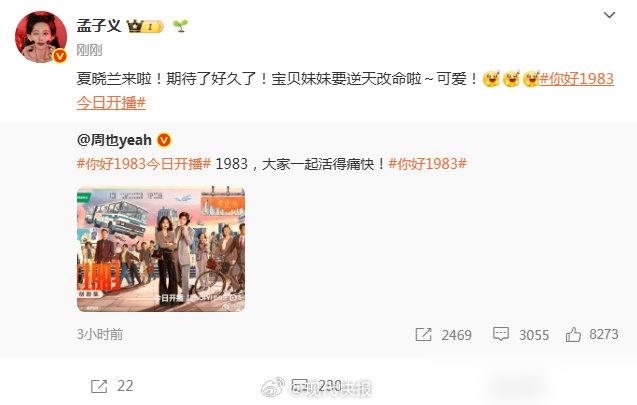Click the comment icon showing 3055
Image resolution: width=637 pixels, height=405 pixels.
coord(500,334)
